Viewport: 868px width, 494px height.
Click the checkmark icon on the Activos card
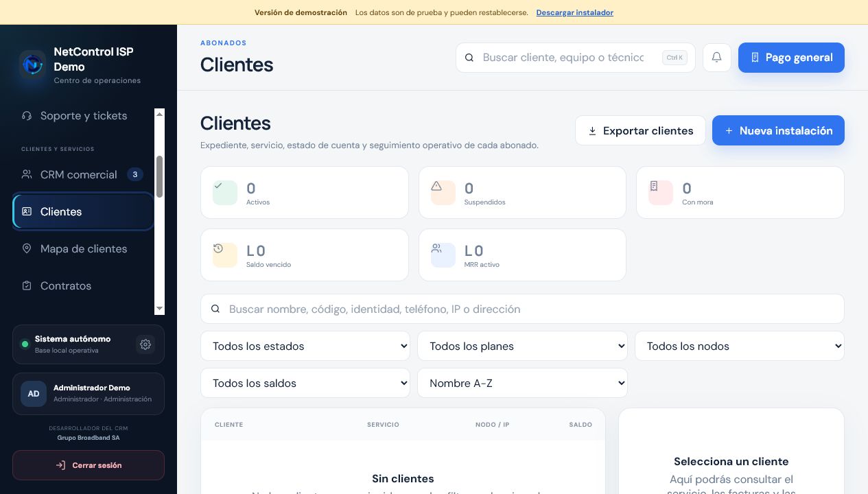click(x=219, y=186)
